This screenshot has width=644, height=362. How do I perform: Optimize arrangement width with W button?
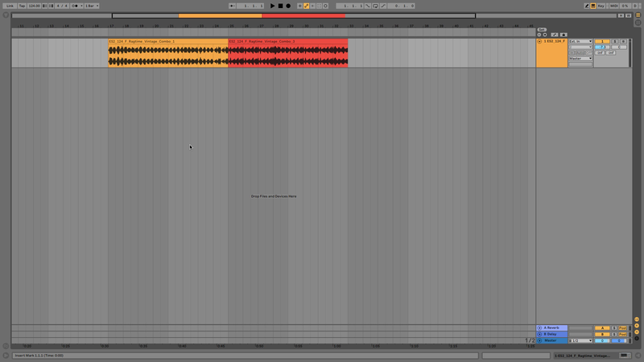629,15
